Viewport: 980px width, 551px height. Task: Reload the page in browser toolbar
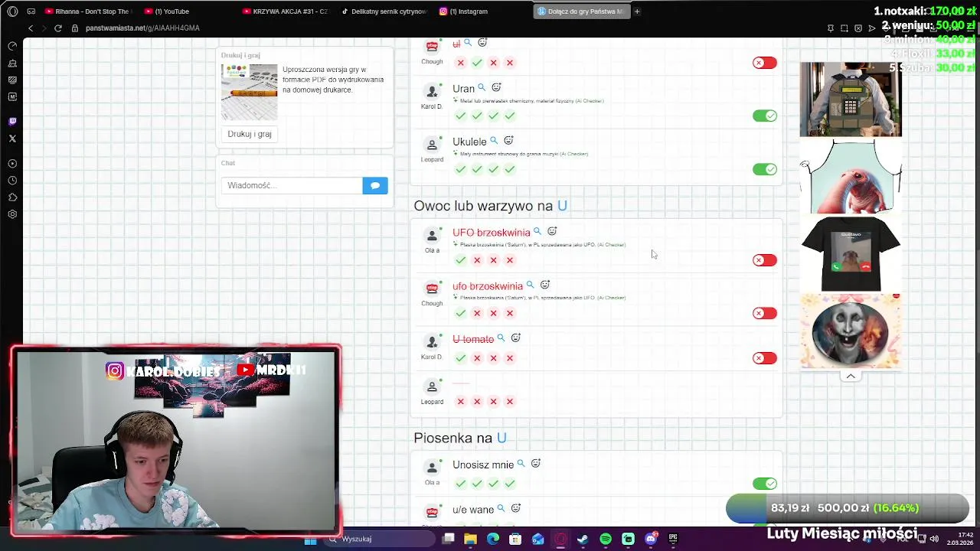[57, 28]
